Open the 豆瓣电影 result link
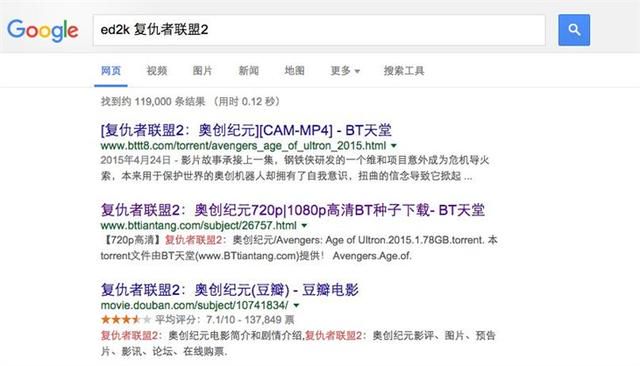 [229, 290]
